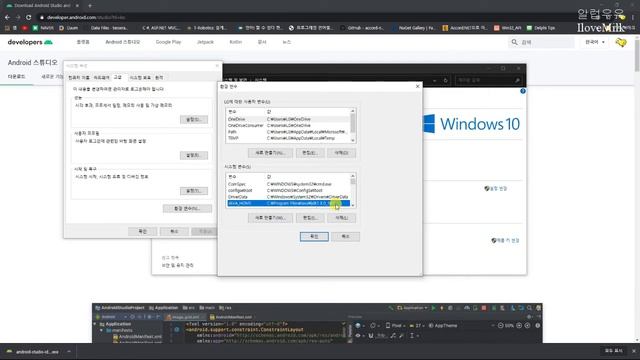This screenshot has height=360, width=640.
Task: Click 확인 in System Properties dialog
Action: (x=142, y=231)
